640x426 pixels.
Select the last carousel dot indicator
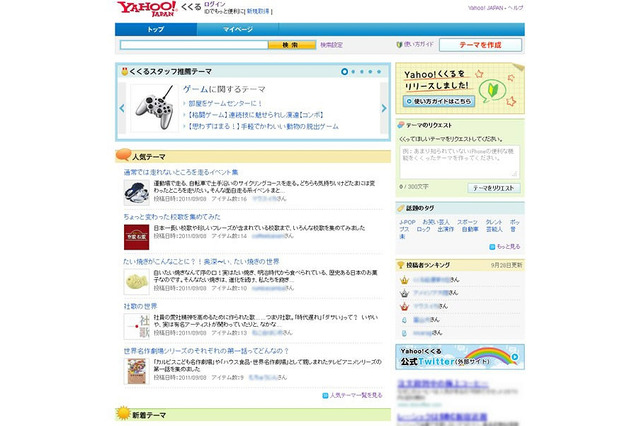point(379,72)
